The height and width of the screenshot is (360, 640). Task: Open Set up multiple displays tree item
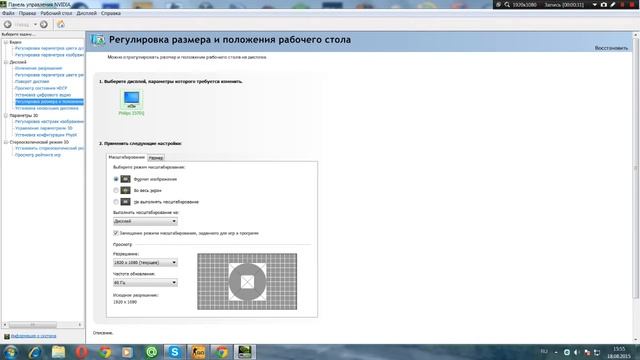(47, 108)
